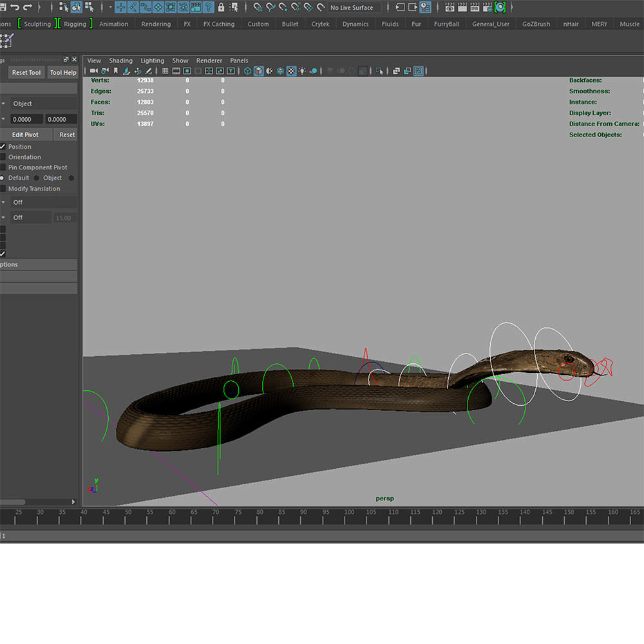Open the No Live Surface field

coord(355,7)
